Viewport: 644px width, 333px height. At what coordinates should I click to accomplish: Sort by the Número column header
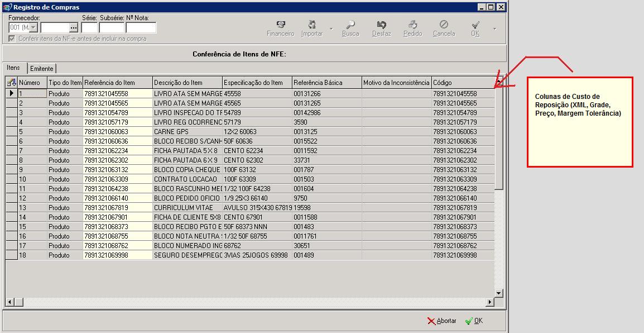32,83
